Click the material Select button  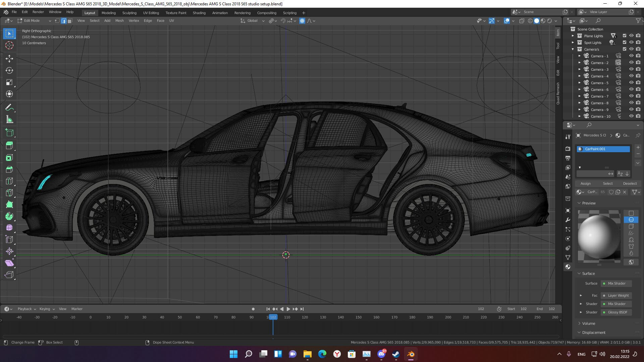[608, 183]
